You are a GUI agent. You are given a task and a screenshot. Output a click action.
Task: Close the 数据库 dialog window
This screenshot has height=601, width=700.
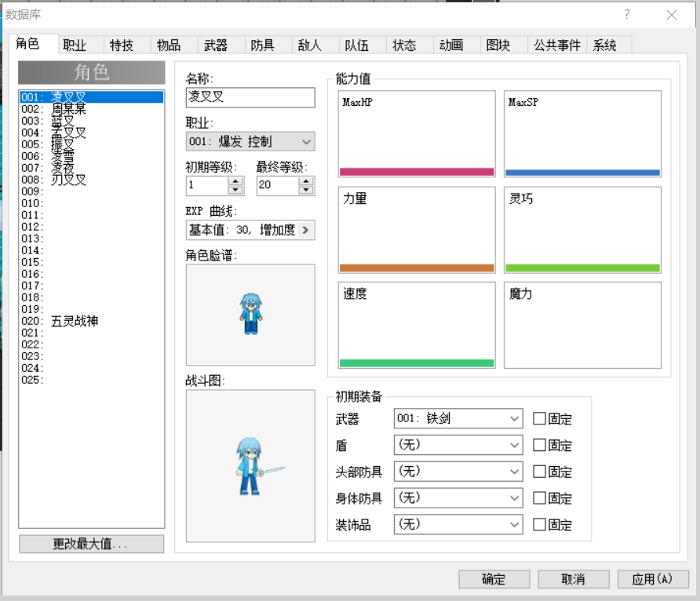coord(672,15)
